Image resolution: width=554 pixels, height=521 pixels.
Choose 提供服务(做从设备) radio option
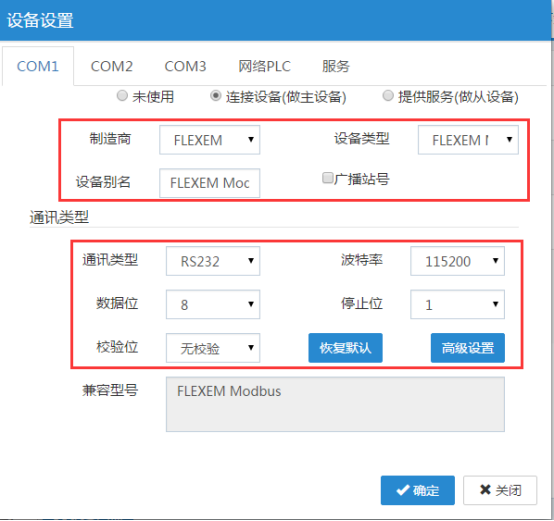(388, 96)
